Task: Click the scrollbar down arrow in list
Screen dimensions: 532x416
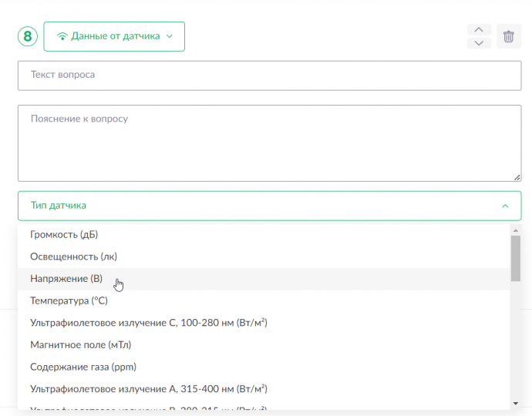Action: [516, 404]
